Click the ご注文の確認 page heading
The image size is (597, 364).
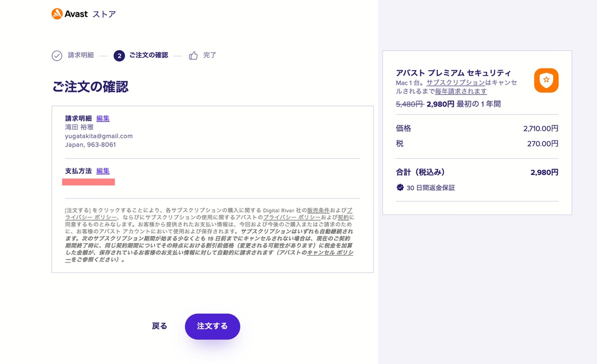[x=90, y=87]
